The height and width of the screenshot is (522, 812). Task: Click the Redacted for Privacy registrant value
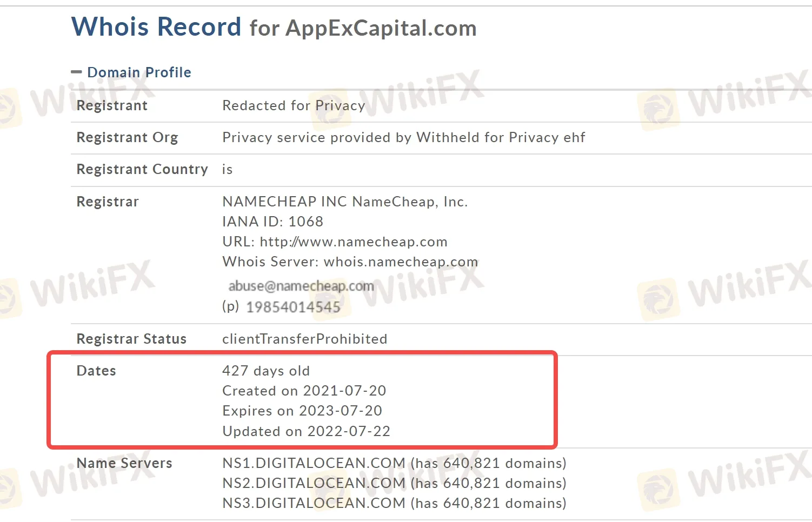[x=294, y=105]
